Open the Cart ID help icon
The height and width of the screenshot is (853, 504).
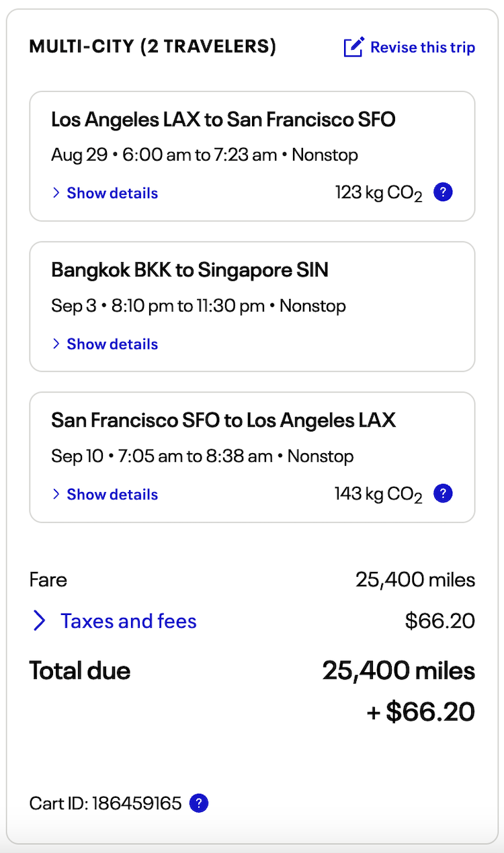(199, 803)
